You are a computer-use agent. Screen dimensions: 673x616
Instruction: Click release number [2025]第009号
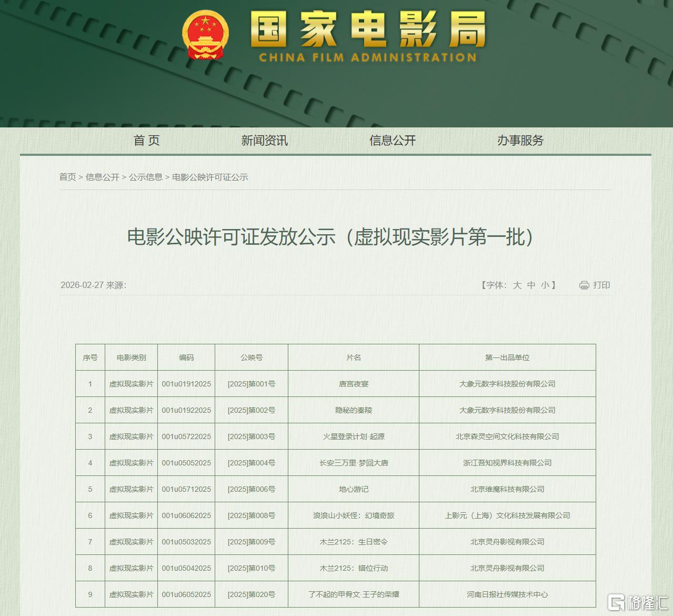click(x=252, y=542)
